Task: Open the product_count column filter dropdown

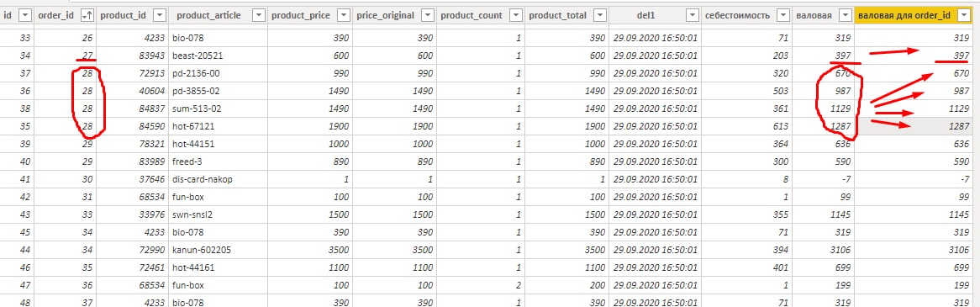Action: click(x=515, y=16)
